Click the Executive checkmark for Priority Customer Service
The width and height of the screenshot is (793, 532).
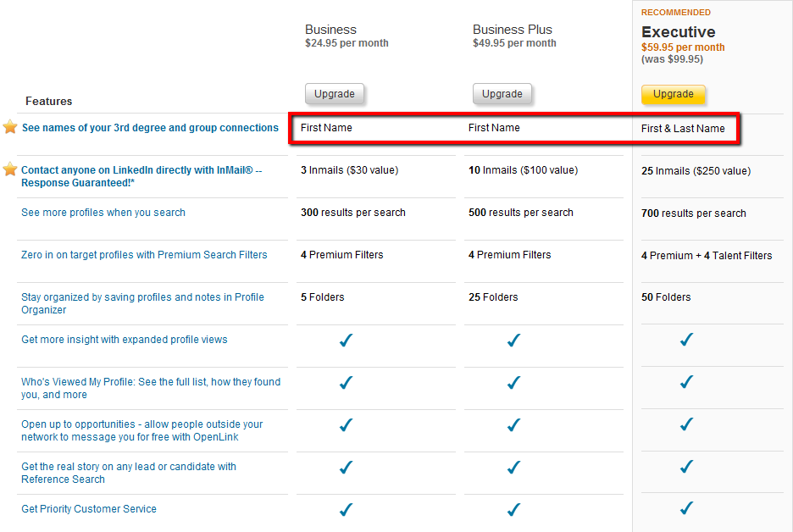pos(686,507)
